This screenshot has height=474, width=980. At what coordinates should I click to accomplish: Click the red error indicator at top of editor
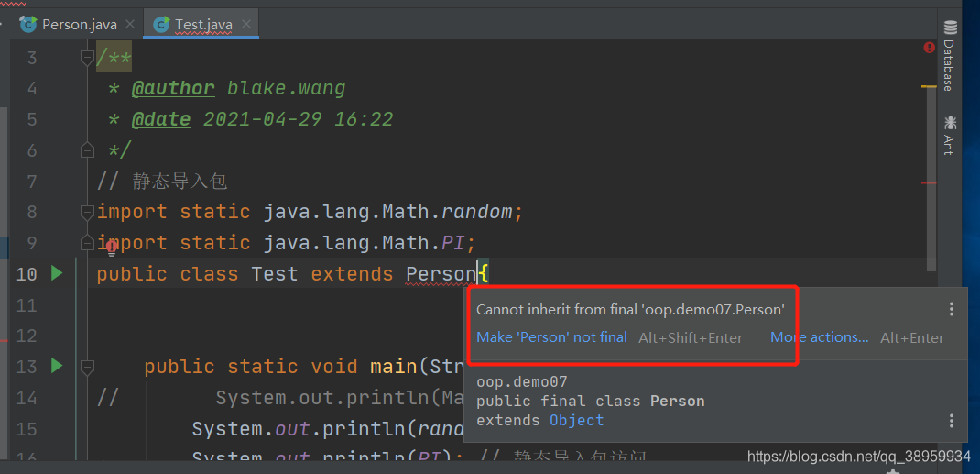pos(930,48)
